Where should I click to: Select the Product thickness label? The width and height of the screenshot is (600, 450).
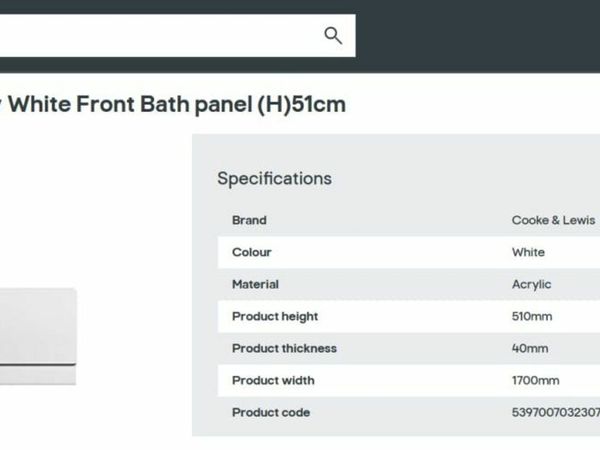[284, 349]
